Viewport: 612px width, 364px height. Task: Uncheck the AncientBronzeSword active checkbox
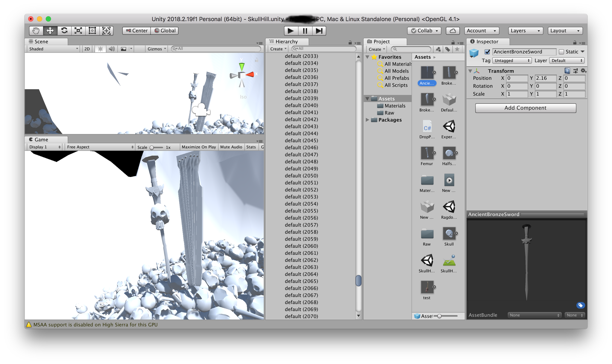point(487,52)
